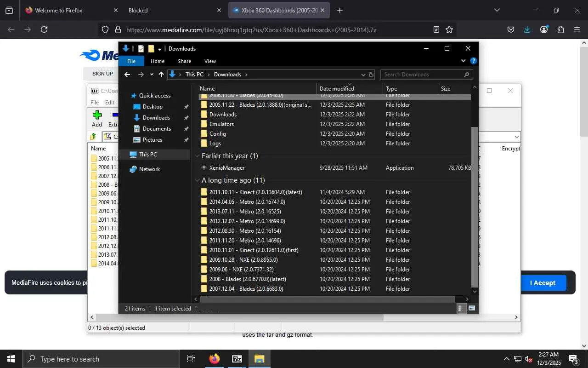Open the 7-Zip File menu
Image resolution: width=588 pixels, height=368 pixels.
click(x=95, y=103)
